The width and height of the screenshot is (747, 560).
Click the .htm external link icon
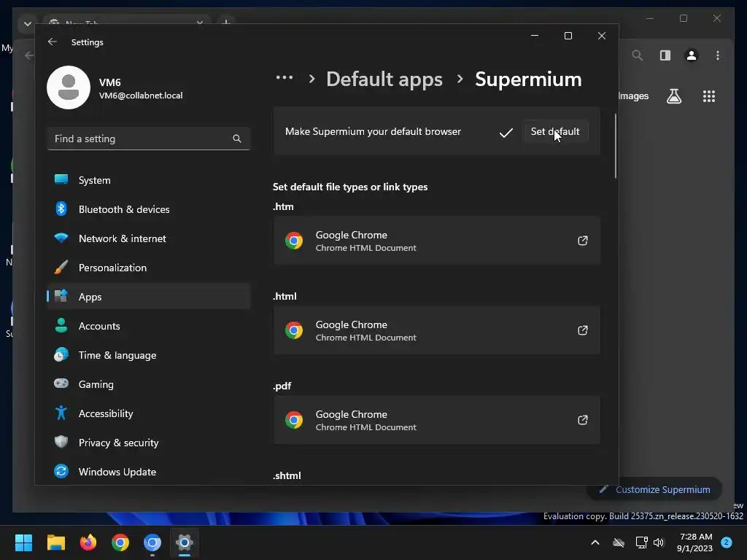tap(583, 241)
